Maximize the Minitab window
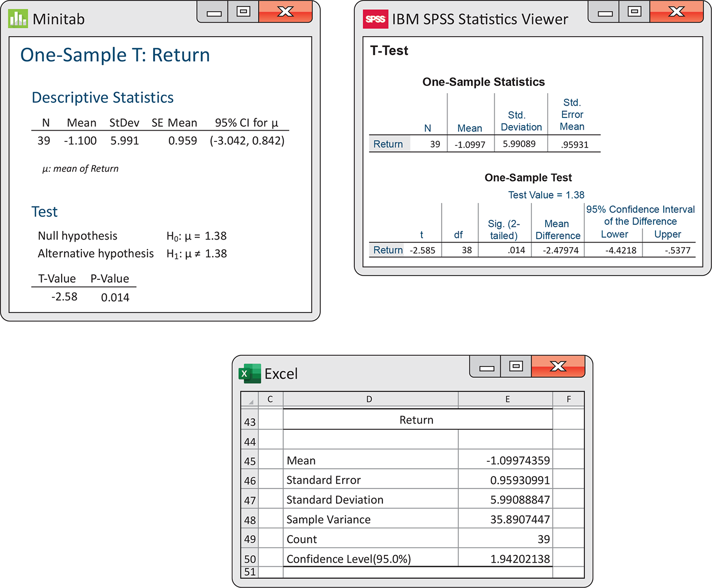Screen dimensions: 712x588 (x=244, y=12)
